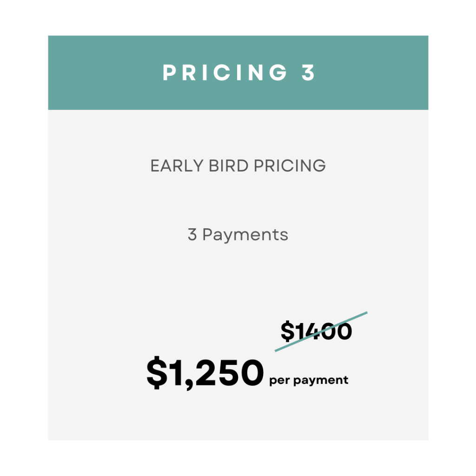Select the large $1,250 price
476x476 pixels.
point(205,372)
